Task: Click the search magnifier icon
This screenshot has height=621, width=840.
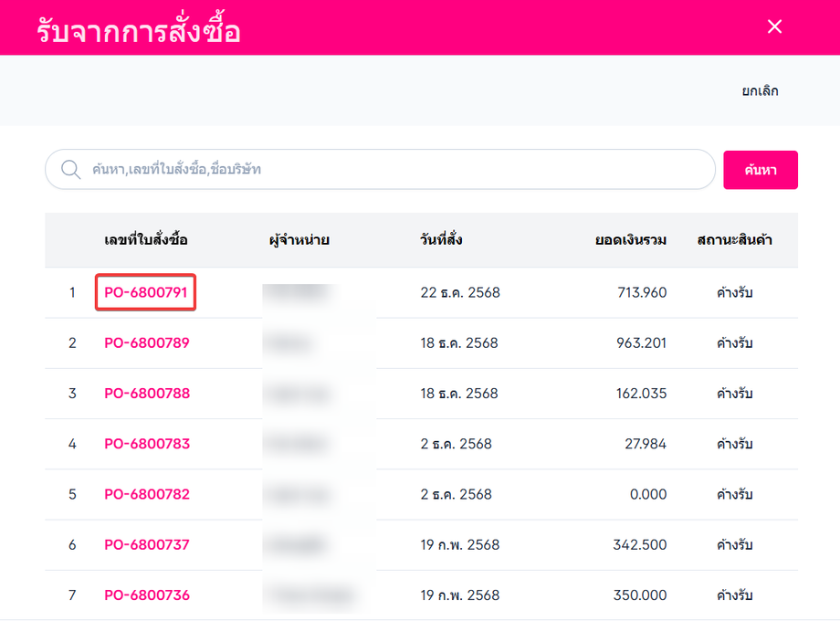Action: [70, 169]
